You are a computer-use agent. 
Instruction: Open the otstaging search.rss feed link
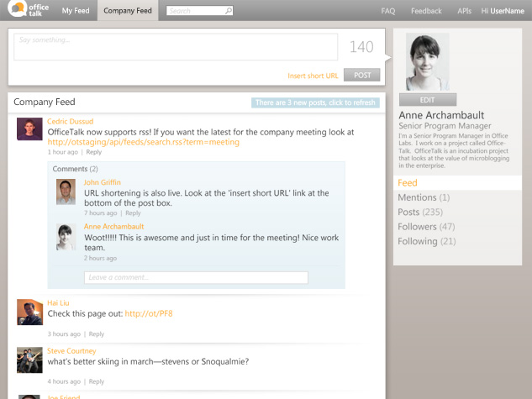pyautogui.click(x=143, y=142)
